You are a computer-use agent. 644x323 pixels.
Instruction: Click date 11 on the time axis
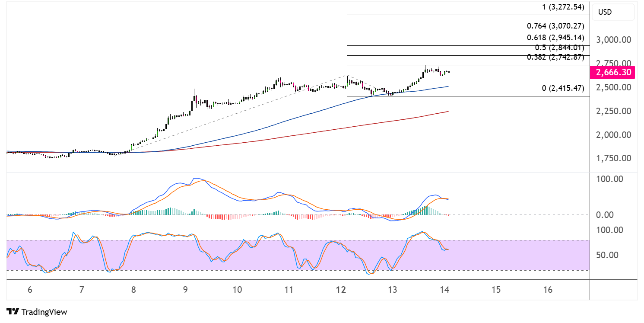(289, 290)
